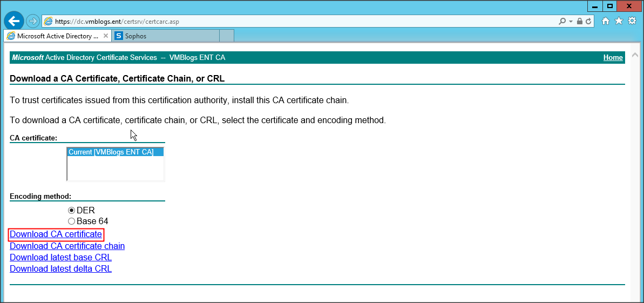Screen dimensions: 644x303
Task: Click the Forward navigation arrow
Action: (33, 21)
